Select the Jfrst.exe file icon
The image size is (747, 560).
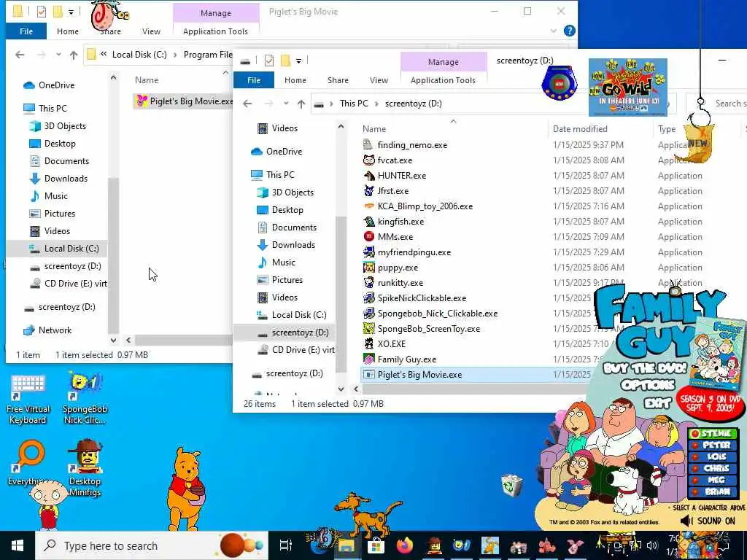click(368, 190)
